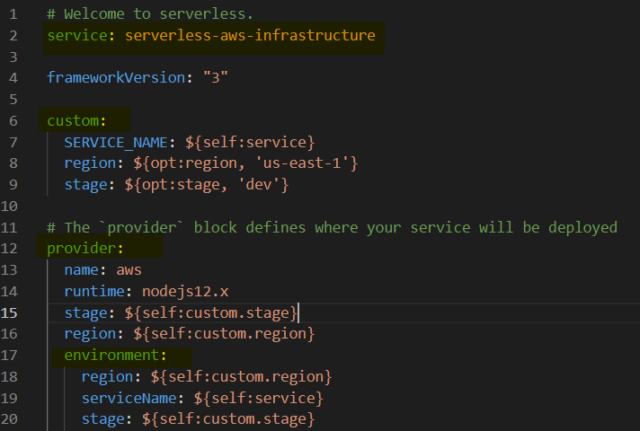This screenshot has width=640, height=431.
Task: Place cursor on the service name serverless-aws-infrastructure
Action: pos(250,35)
